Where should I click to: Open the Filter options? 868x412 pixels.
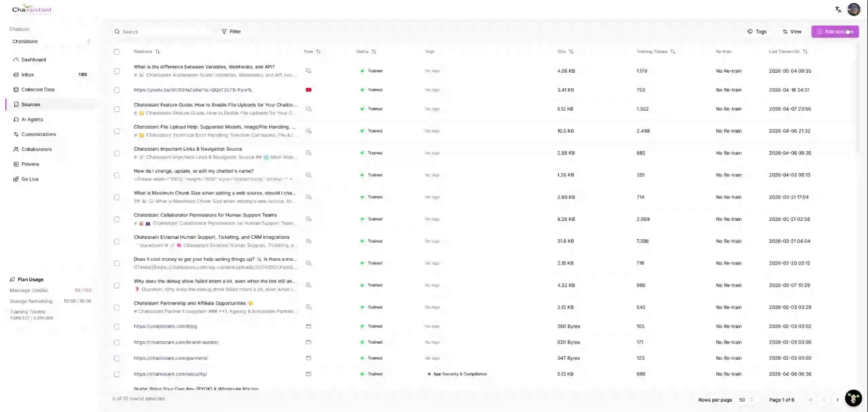pyautogui.click(x=231, y=32)
